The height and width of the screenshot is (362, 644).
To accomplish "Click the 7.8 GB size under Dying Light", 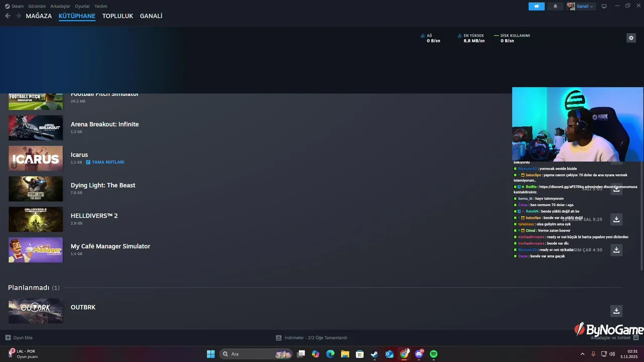I will tap(76, 193).
